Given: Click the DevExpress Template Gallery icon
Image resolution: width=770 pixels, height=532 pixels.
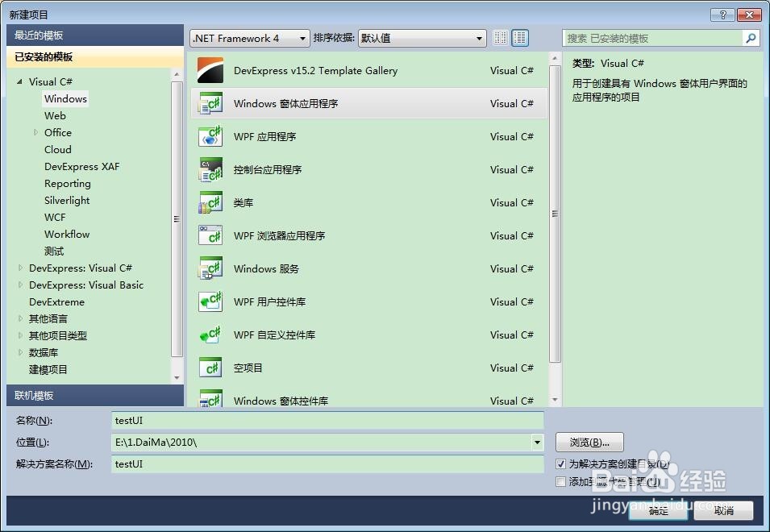Looking at the screenshot, I should point(210,70).
